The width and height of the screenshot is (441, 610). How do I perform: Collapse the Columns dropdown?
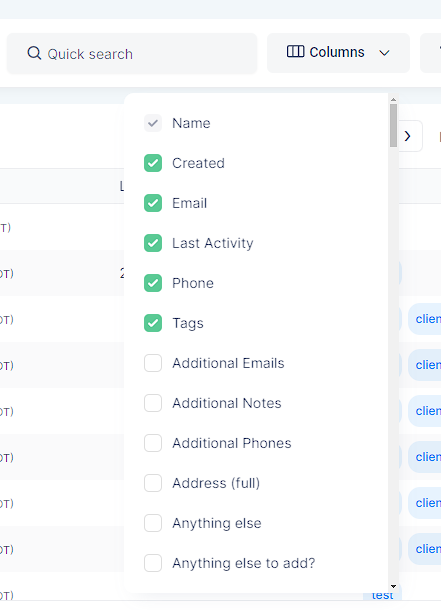[338, 53]
